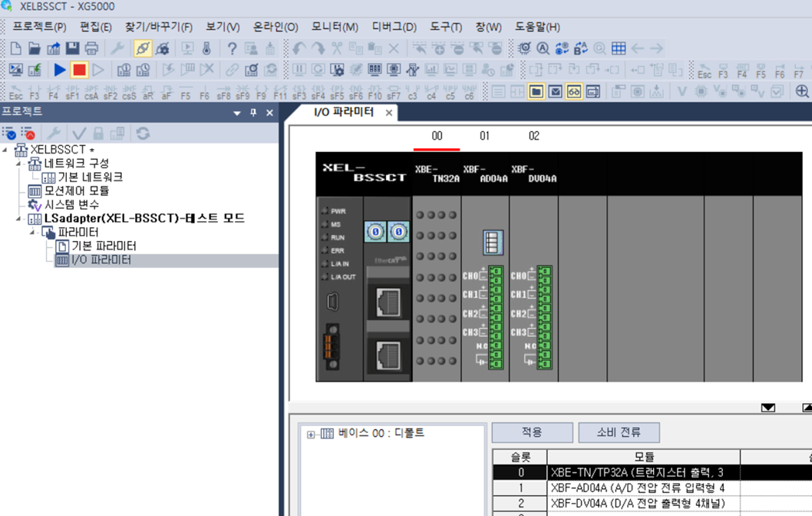Close the I/O 파라미터 tab
This screenshot has width=812, height=516.
click(x=389, y=112)
